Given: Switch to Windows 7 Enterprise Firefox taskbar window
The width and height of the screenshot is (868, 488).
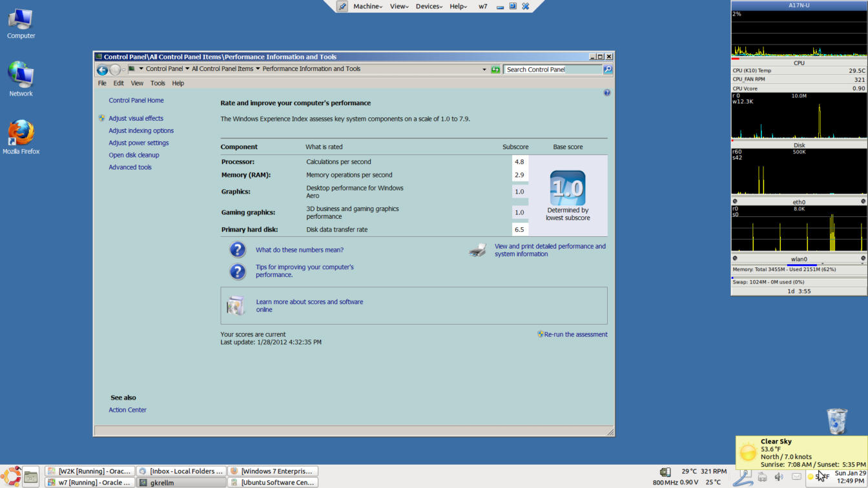Looking at the screenshot, I should pyautogui.click(x=273, y=471).
